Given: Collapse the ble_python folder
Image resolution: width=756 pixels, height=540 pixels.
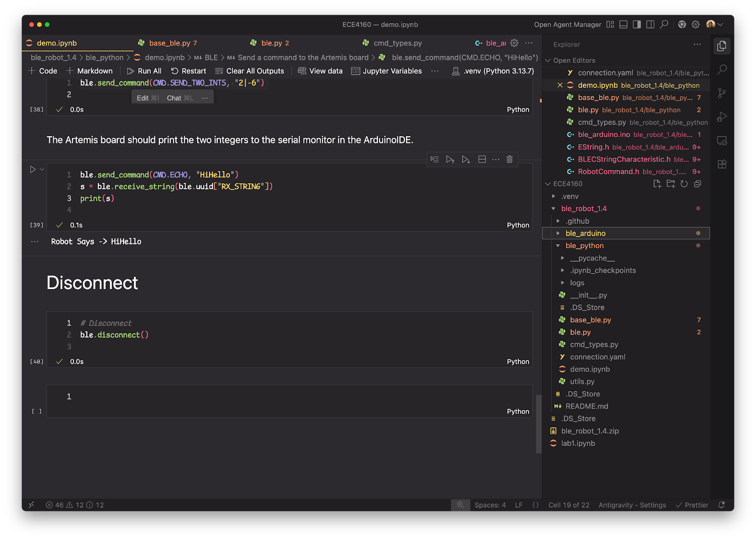Looking at the screenshot, I should click(x=558, y=245).
